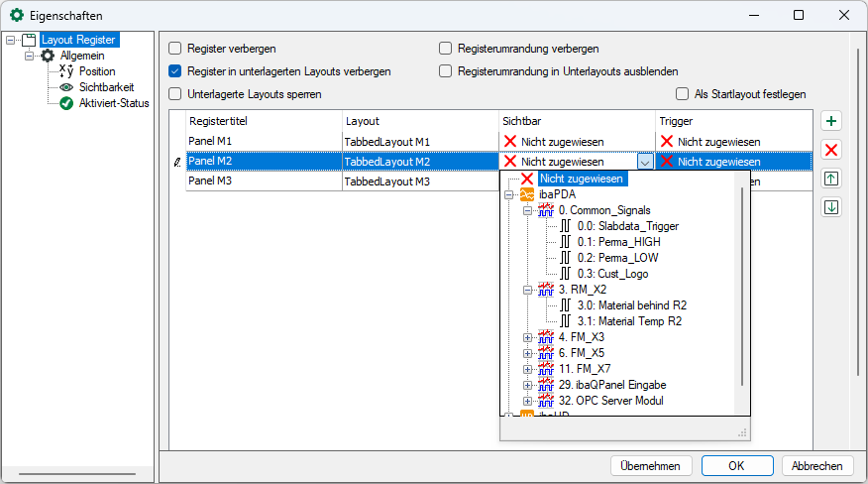Click the ibaPDA node icon
Image resolution: width=868 pixels, height=484 pixels.
click(527, 194)
